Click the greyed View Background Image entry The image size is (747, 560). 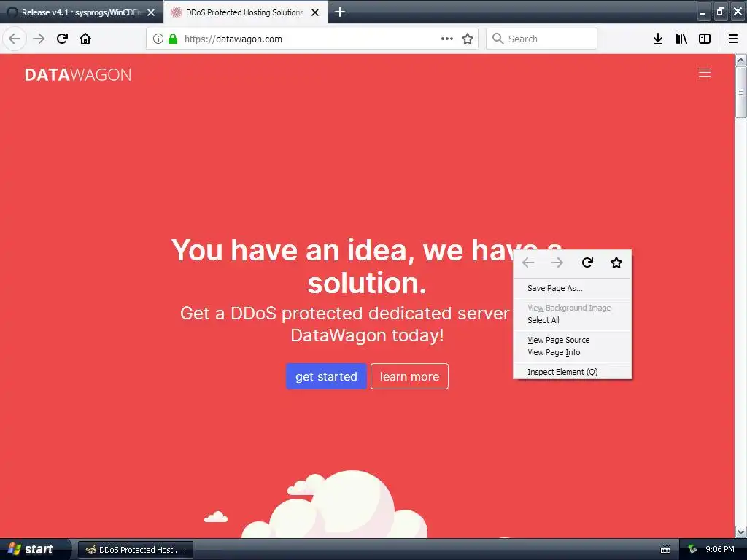click(572, 308)
